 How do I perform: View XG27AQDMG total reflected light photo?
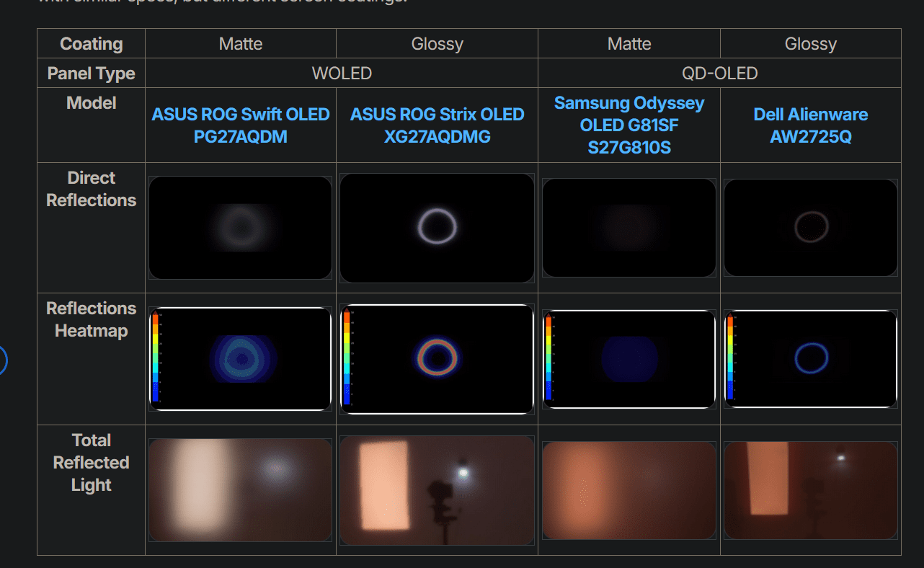437,490
